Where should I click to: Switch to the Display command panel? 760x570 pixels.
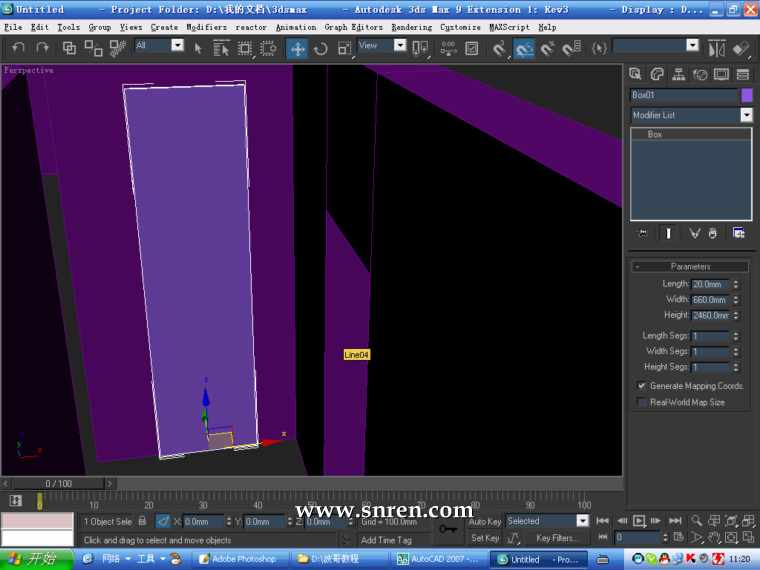click(x=721, y=74)
